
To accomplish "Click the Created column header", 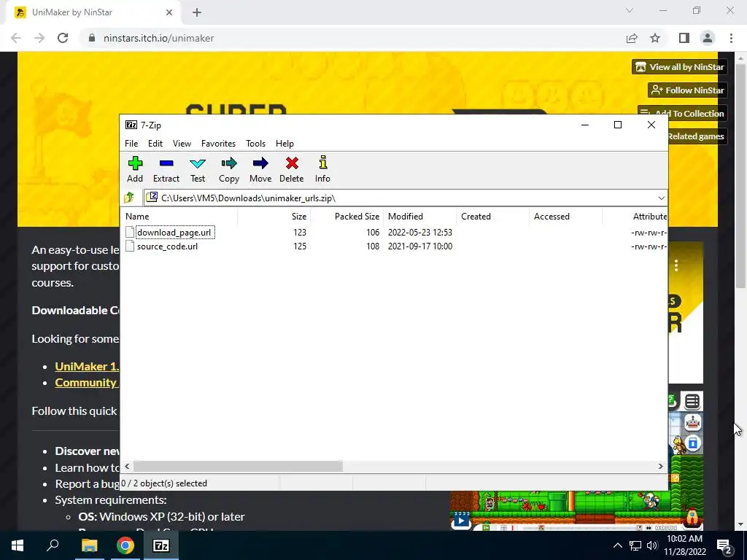I will [493, 216].
